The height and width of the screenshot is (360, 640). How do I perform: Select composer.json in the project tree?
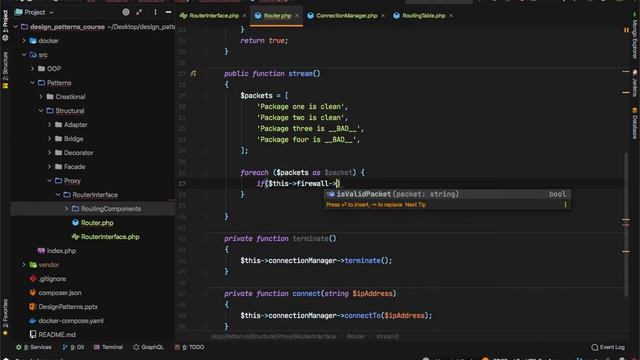click(56, 293)
